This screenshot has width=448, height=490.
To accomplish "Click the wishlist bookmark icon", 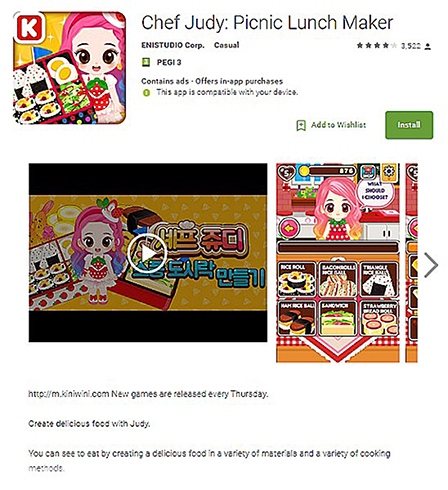I will click(301, 125).
